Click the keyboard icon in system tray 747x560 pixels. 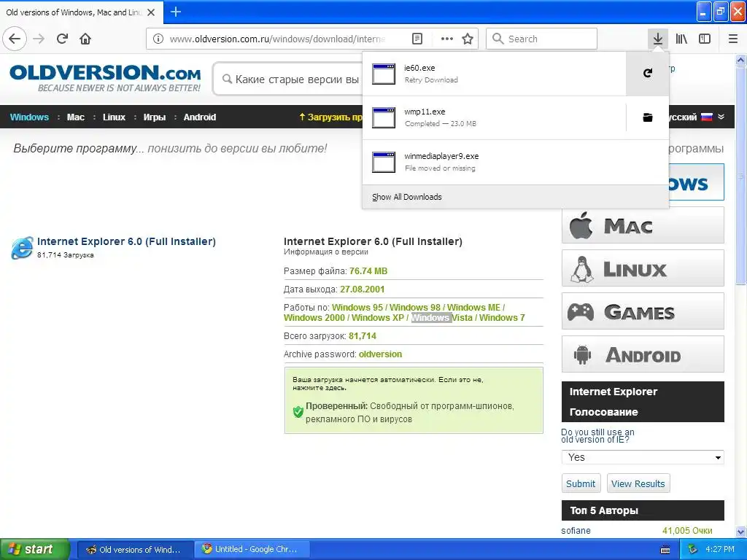click(665, 550)
